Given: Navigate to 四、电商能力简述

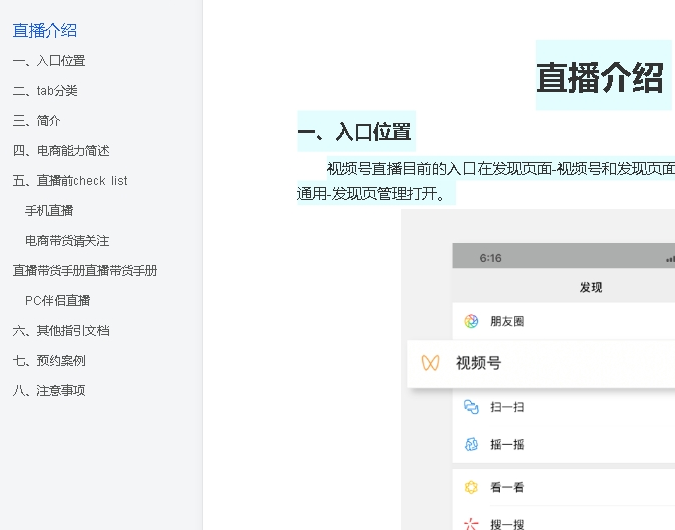Looking at the screenshot, I should pos(61,151).
